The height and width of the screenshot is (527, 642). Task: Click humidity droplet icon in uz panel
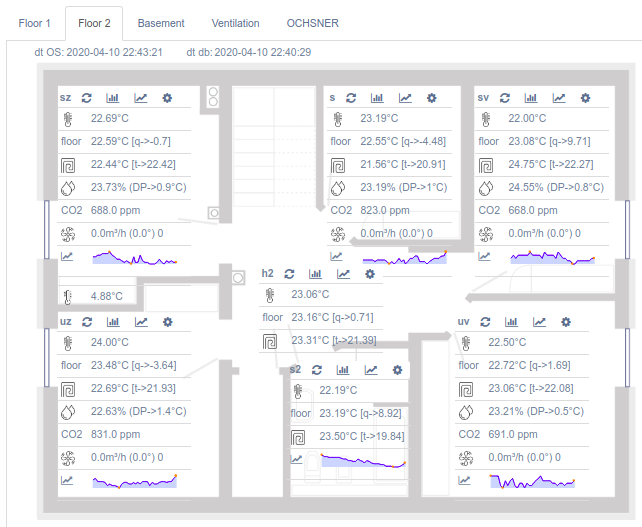coord(68,411)
